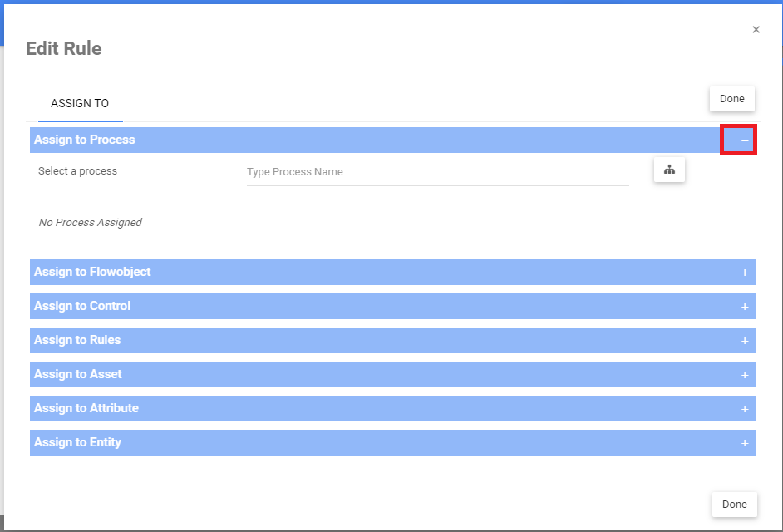Click the process hierarchy tree icon
This screenshot has height=532, width=783.
[669, 170]
